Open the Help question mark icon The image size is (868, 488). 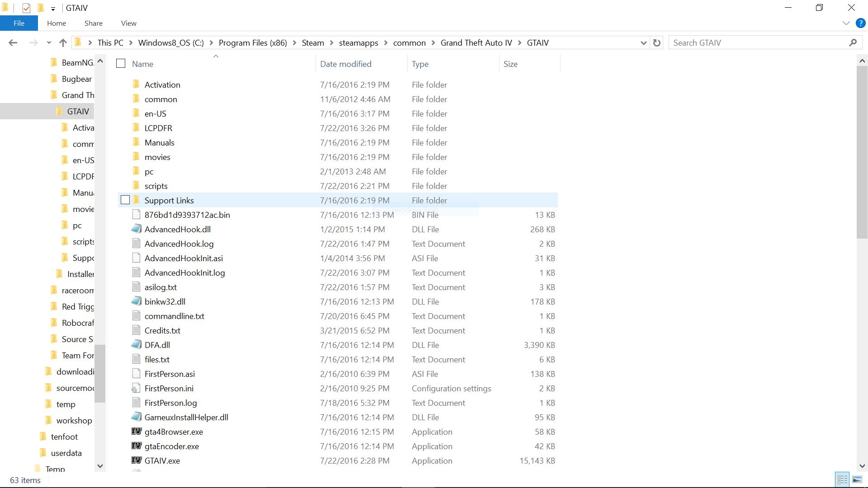click(x=860, y=23)
